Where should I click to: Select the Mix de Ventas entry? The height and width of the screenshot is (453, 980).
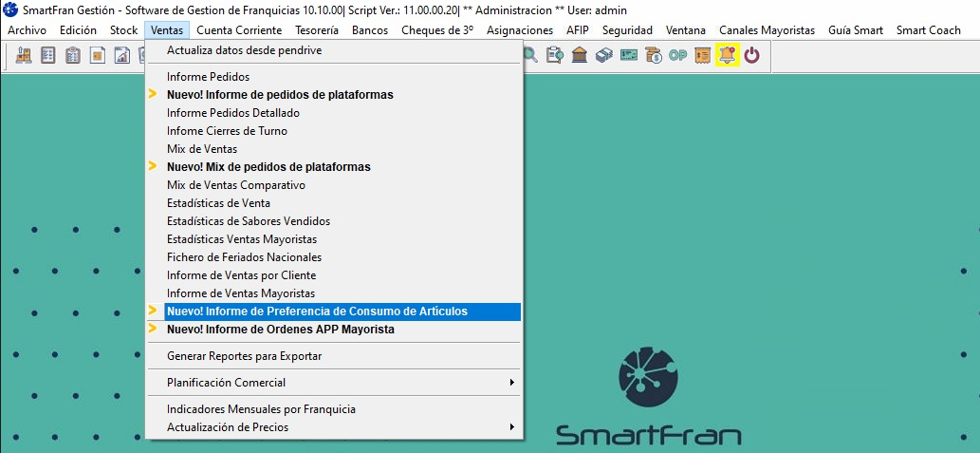(x=334, y=149)
